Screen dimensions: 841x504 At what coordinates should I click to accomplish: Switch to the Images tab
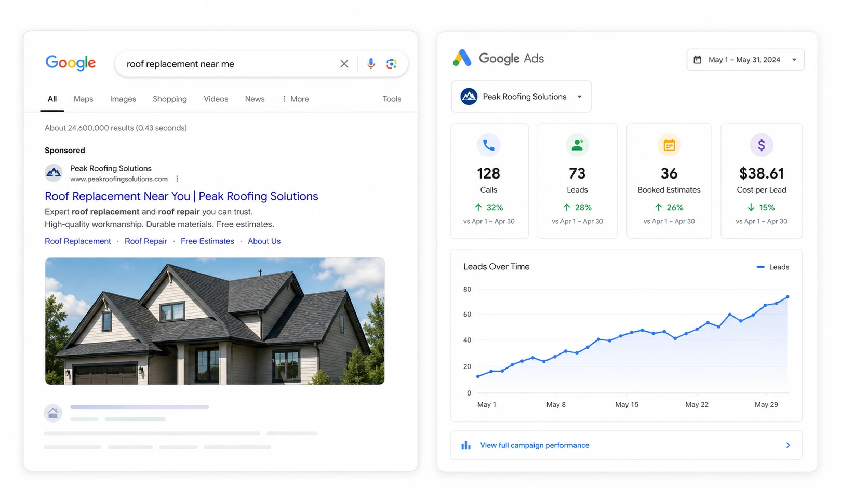(x=123, y=99)
